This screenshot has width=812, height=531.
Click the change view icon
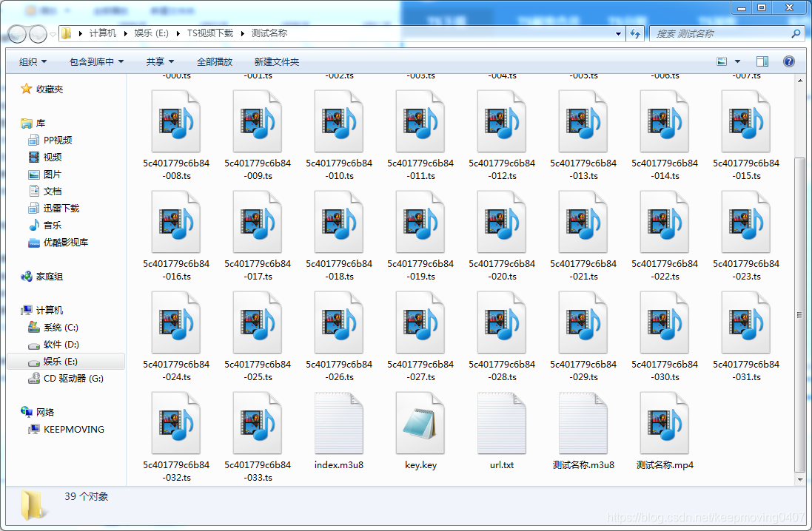[722, 61]
